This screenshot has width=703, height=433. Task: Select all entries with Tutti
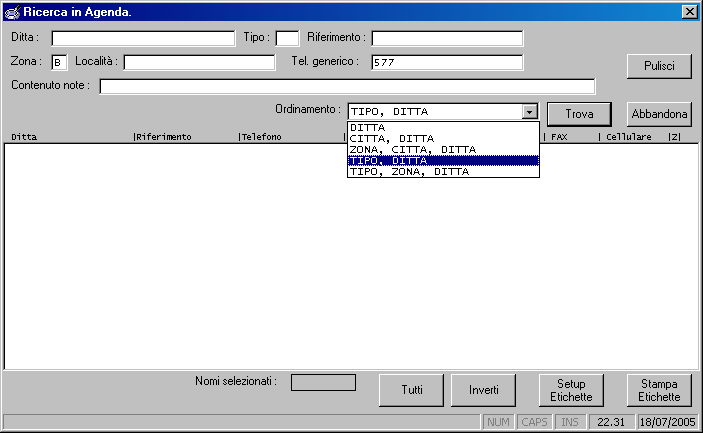coord(411,390)
